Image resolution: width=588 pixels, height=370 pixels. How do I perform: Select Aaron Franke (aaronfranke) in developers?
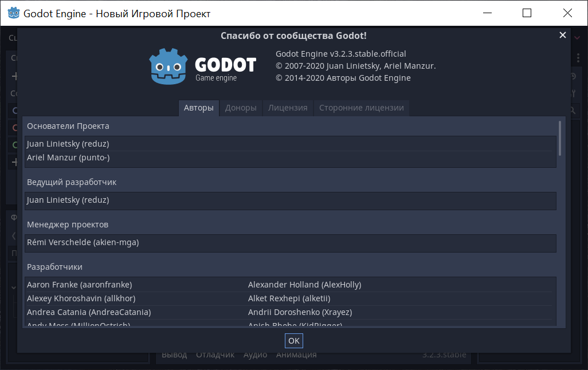click(80, 285)
